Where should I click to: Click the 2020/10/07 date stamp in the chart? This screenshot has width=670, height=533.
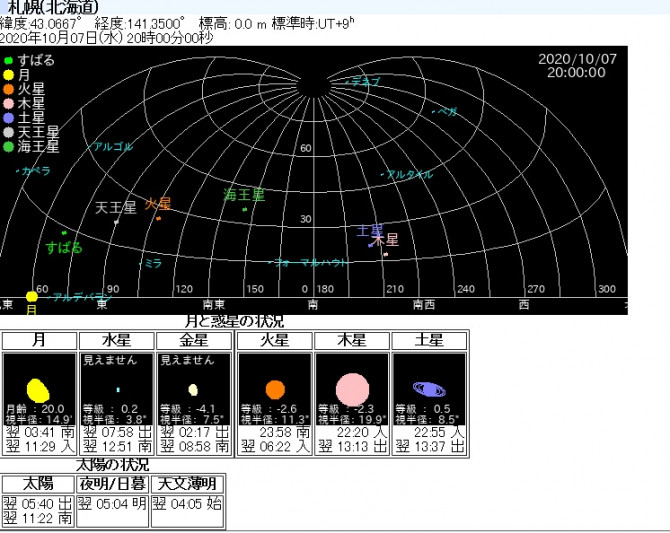click(577, 59)
